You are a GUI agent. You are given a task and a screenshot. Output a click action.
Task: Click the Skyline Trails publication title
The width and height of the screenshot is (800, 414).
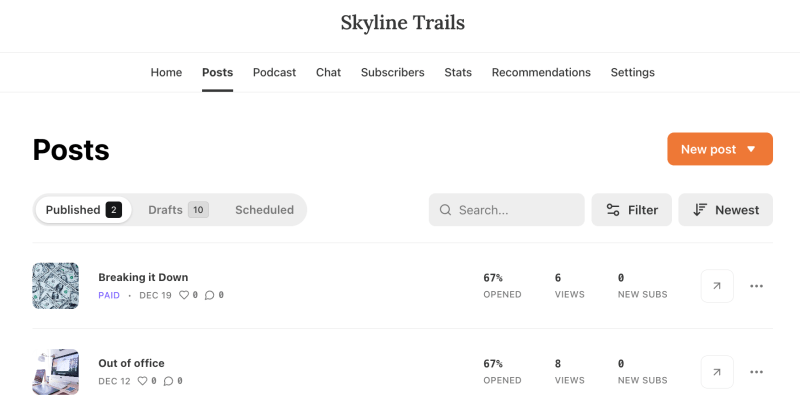tap(402, 22)
